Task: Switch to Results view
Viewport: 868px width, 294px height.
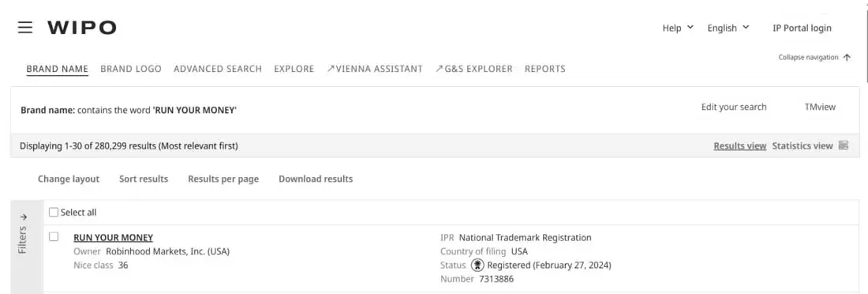Action: (x=740, y=146)
